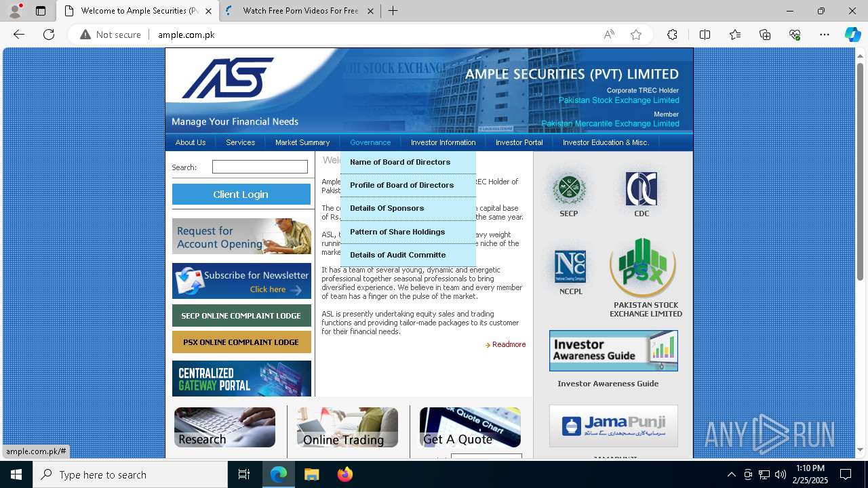Open Task View on the taskbar
This screenshot has height=488, width=868.
[x=244, y=474]
